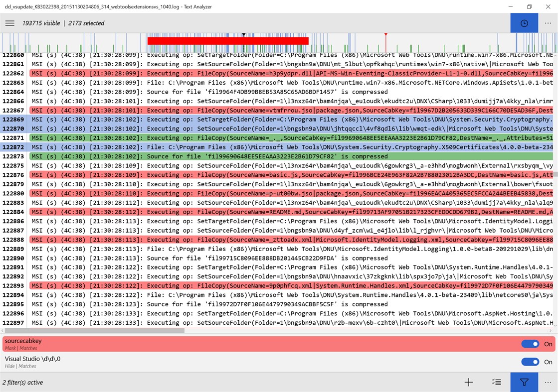The width and height of the screenshot is (558, 392).
Task: Select log line 122890
Action: click(x=278, y=258)
